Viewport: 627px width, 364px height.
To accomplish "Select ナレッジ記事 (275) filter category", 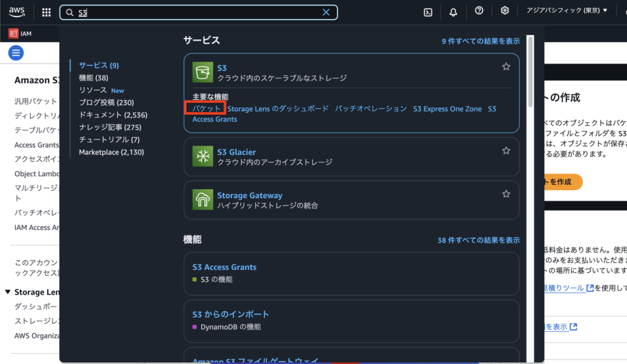I will click(110, 127).
